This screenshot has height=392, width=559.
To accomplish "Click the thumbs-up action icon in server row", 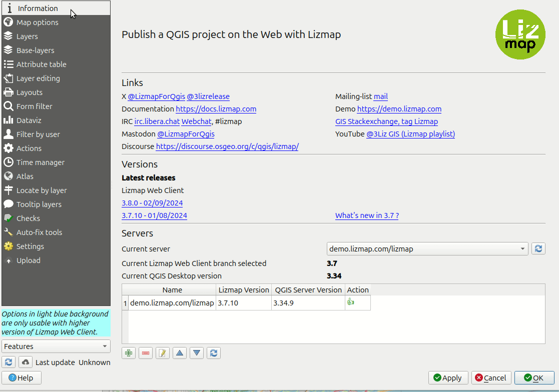I will [350, 302].
